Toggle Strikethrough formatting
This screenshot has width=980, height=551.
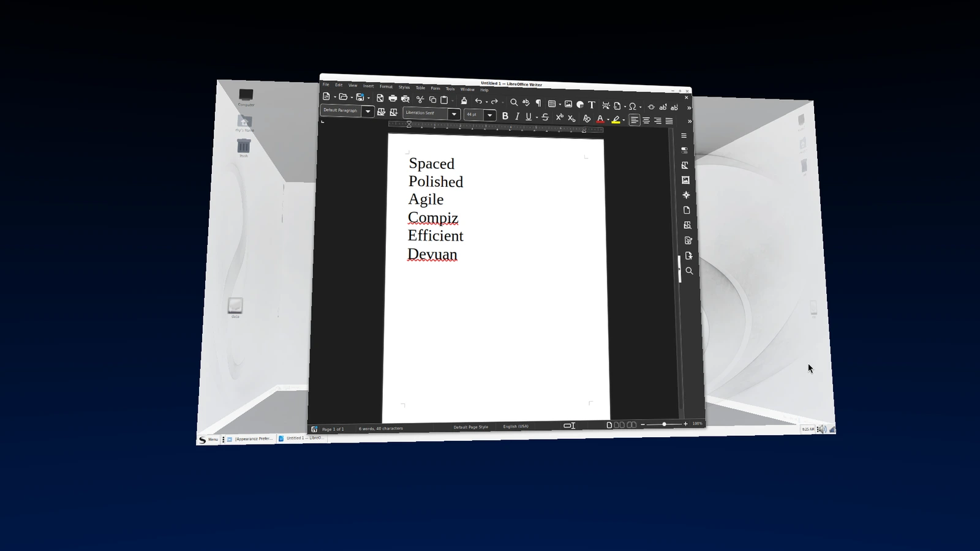(x=545, y=117)
